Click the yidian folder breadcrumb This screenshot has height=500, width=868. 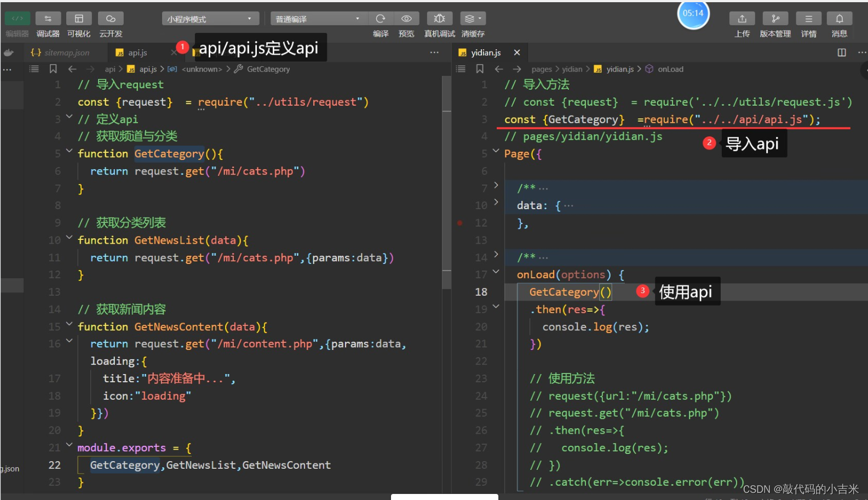tap(572, 69)
